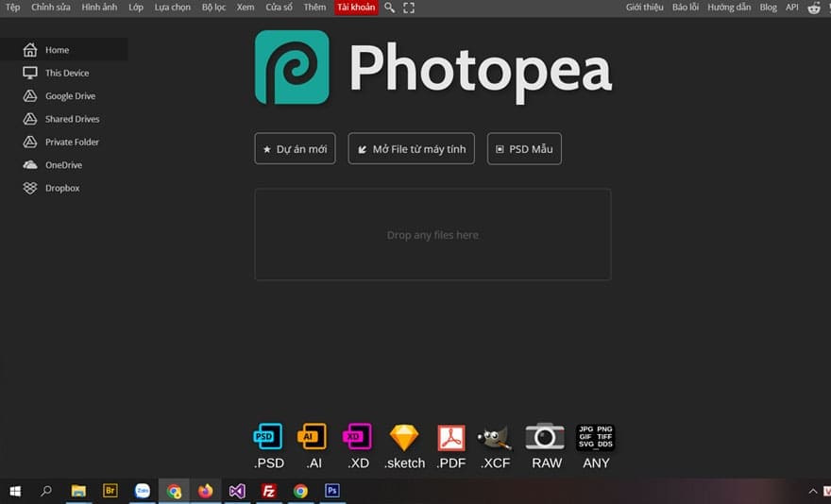The width and height of the screenshot is (831, 504).
Task: Click the .AI format icon
Action: coord(313,437)
